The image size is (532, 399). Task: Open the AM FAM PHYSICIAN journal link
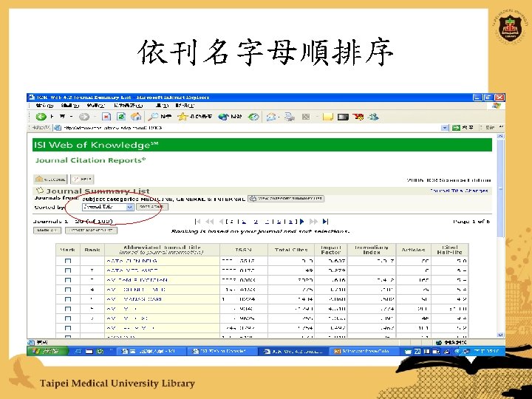tap(137, 280)
